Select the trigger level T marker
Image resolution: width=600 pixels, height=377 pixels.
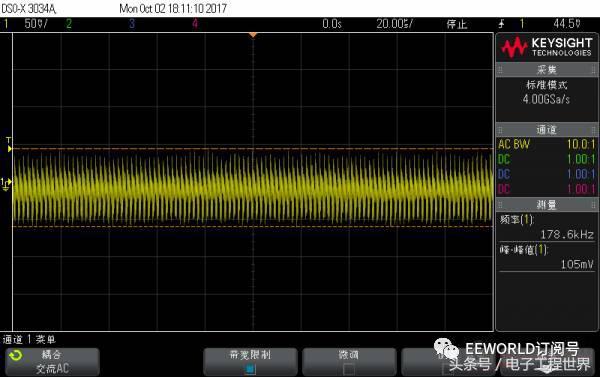click(9, 145)
